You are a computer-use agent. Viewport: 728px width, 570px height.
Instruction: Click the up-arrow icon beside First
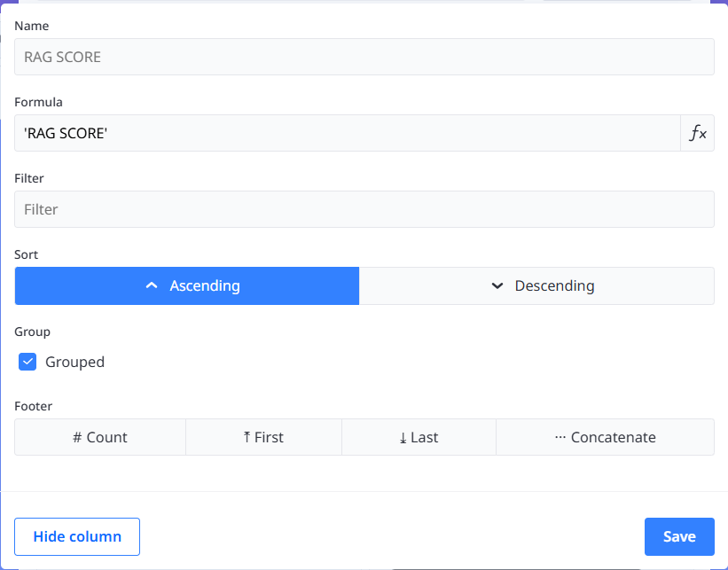pyautogui.click(x=247, y=438)
